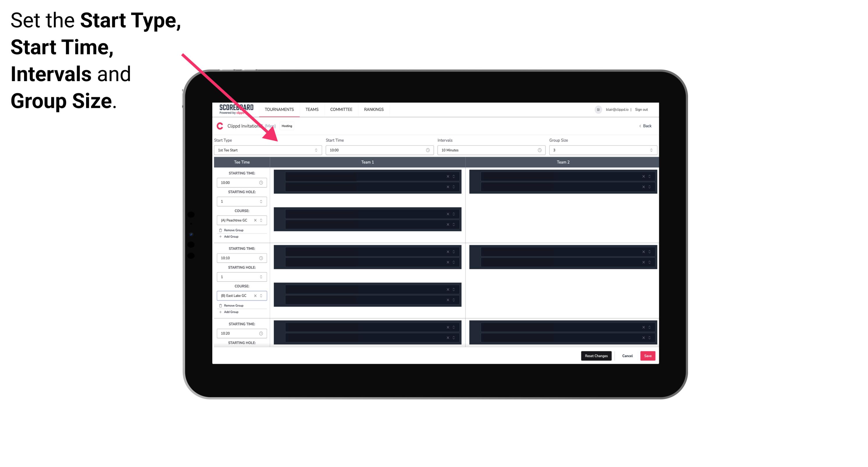Viewport: 868px width, 467px height.
Task: Click the info icon next to Starting Time 10:10
Action: pos(262,258)
